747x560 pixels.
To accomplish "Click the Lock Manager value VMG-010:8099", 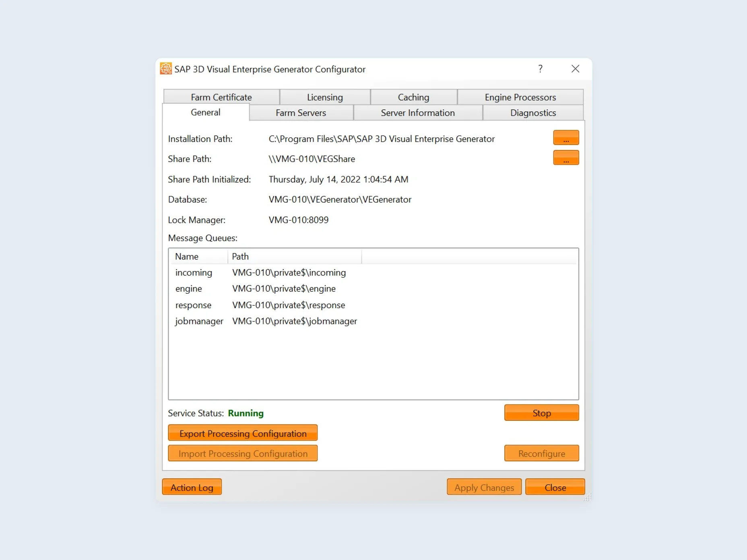I will (x=299, y=220).
